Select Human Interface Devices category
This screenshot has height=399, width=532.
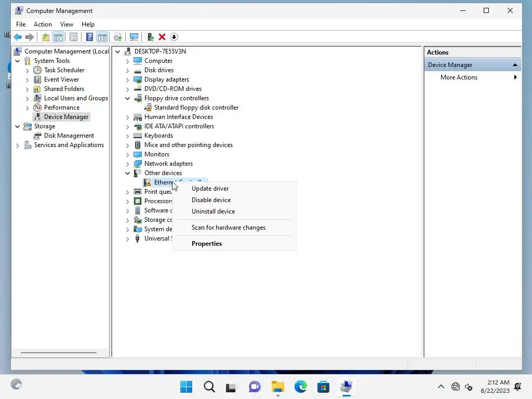tap(179, 117)
